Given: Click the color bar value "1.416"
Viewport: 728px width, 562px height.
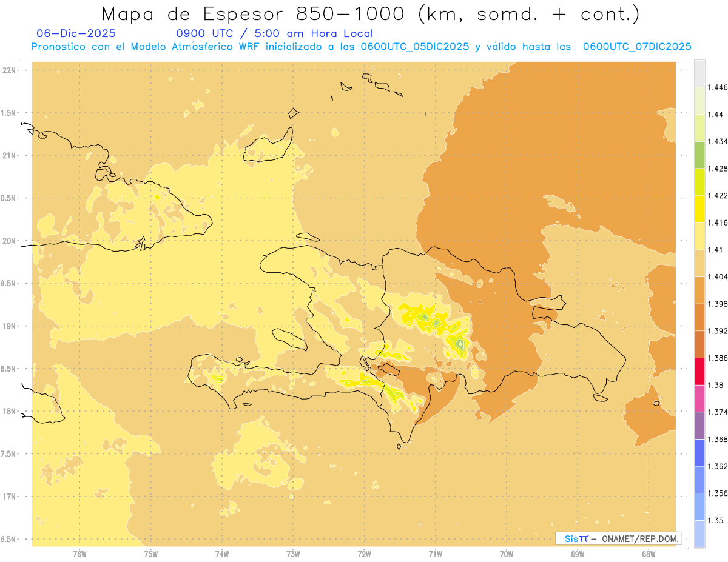Looking at the screenshot, I should click(718, 222).
